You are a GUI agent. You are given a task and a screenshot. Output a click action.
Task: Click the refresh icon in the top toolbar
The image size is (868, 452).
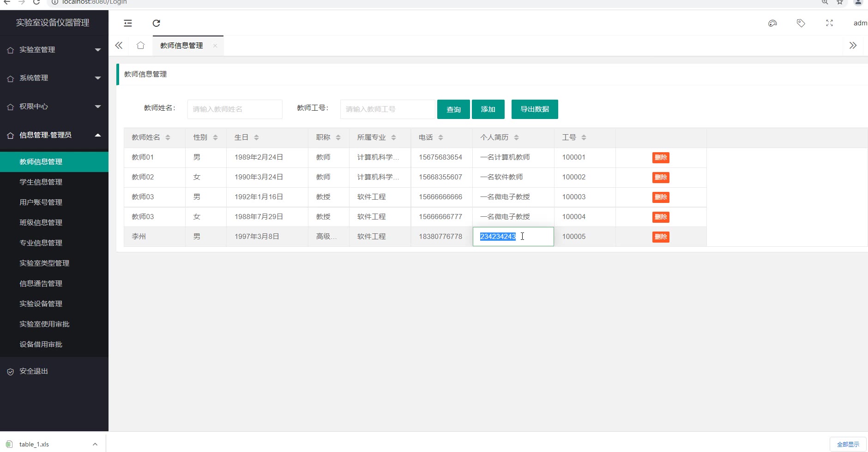(x=157, y=23)
